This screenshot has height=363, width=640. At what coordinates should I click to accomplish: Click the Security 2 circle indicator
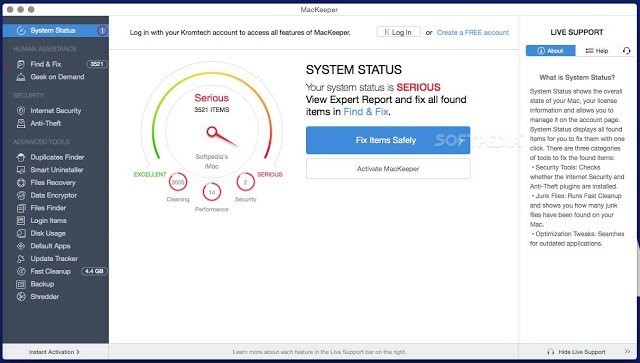[x=245, y=182]
